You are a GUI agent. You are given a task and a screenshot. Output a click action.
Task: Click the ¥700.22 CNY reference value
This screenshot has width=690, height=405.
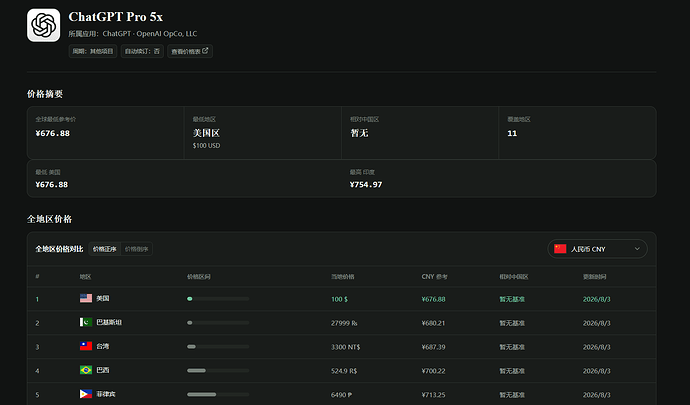point(433,371)
